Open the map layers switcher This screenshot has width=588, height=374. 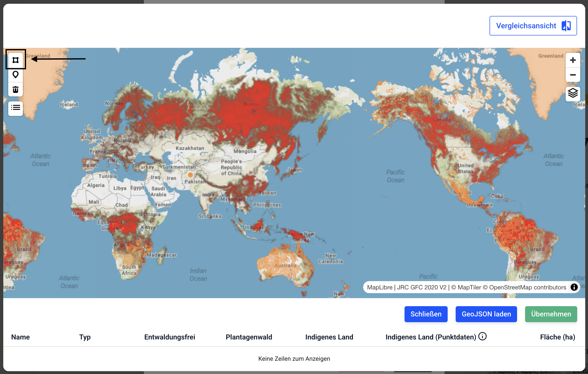coord(573,93)
